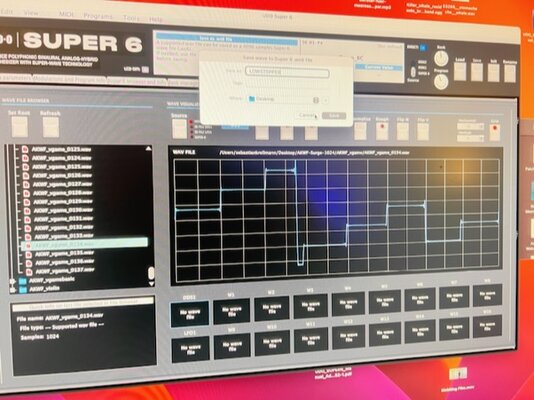This screenshot has height=400, width=534.
Task: Select the LFO1 wave slot
Action: pos(190,349)
